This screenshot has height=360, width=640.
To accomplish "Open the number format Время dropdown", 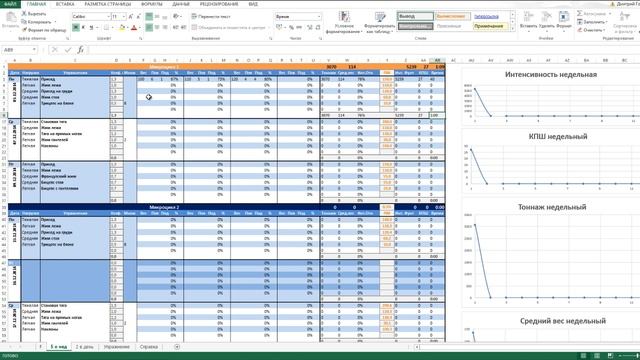I will tap(298, 17).
